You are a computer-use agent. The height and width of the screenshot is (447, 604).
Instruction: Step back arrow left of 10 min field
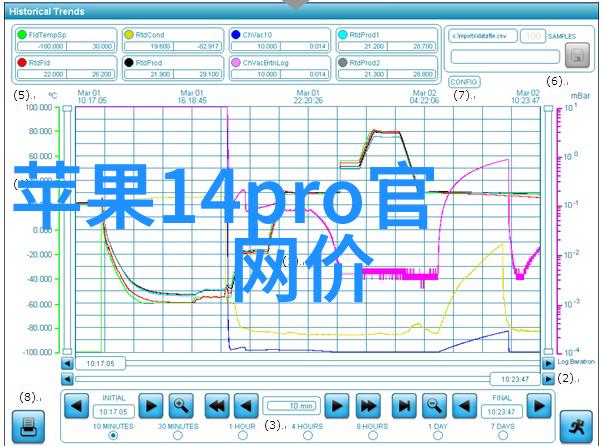(x=246, y=405)
